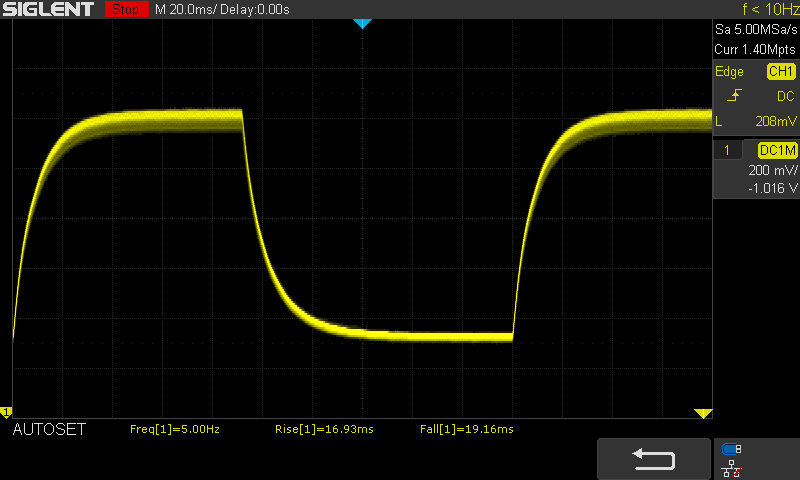Click the Edge trigger type label
The image size is (800, 480).
click(x=729, y=72)
